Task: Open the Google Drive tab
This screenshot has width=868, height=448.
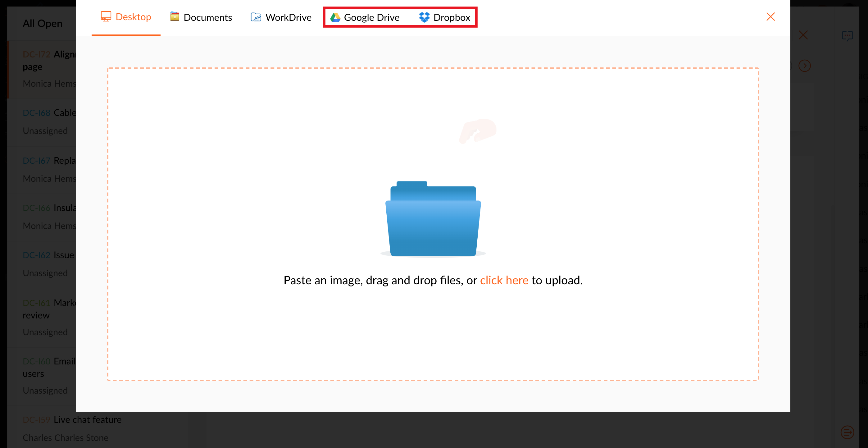Action: tap(371, 17)
